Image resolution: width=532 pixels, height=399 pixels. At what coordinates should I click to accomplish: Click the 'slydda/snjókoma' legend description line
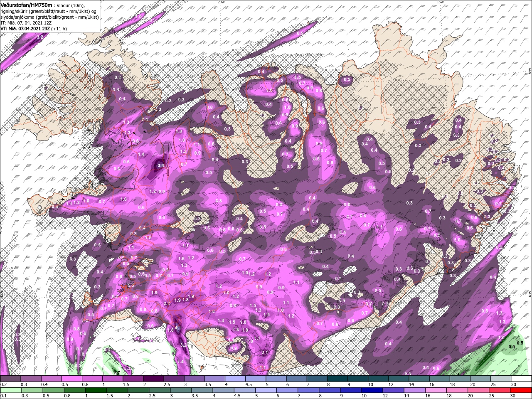pos(50,17)
